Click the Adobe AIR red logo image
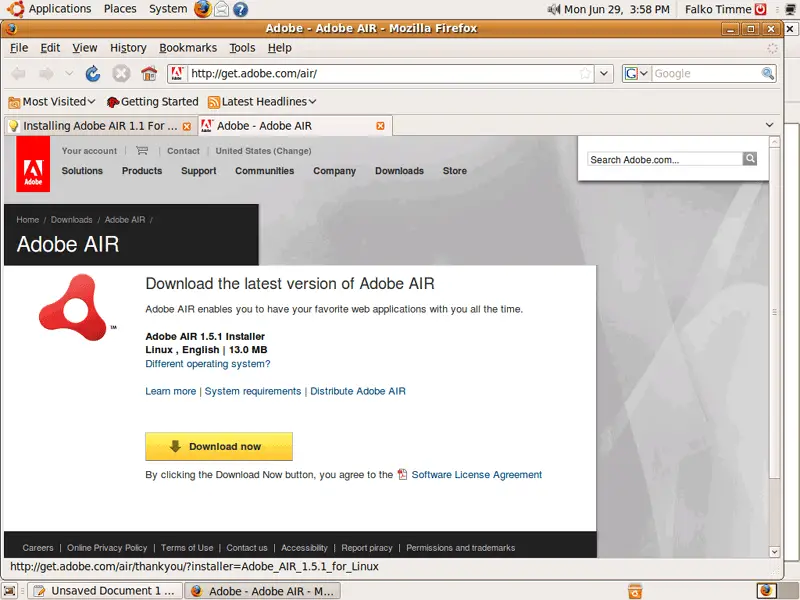The height and width of the screenshot is (600, 800). point(76,308)
